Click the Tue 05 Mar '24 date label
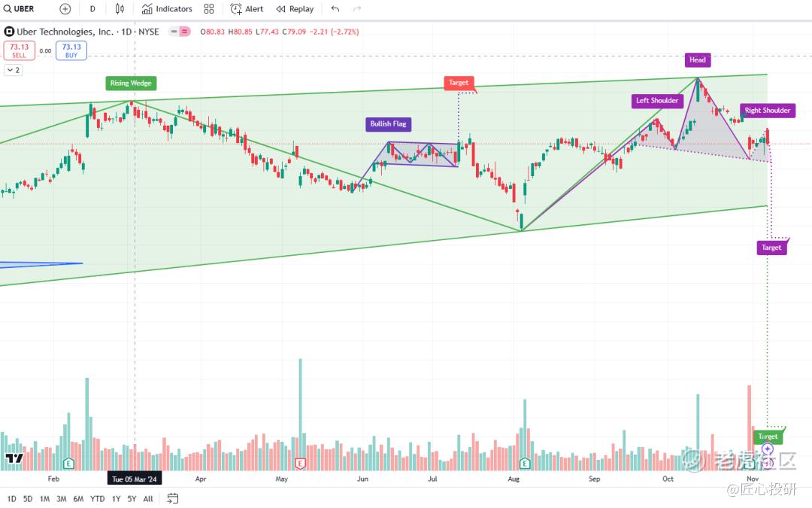The width and height of the screenshot is (812, 508). tap(135, 479)
